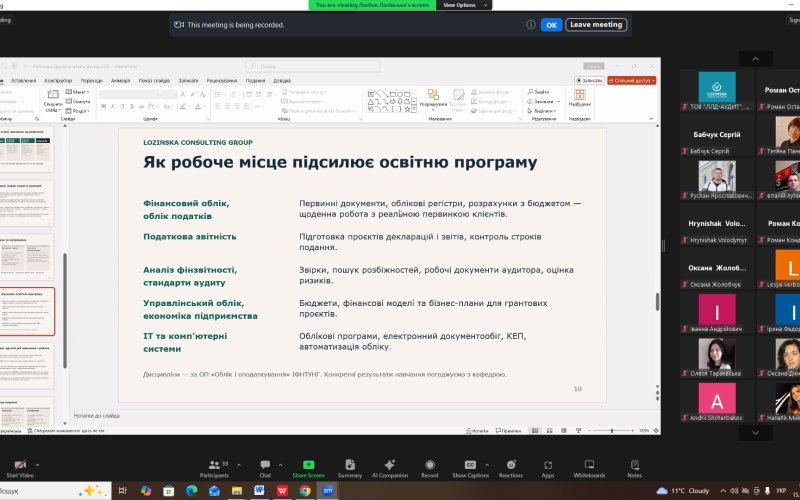Click Нотатки до слайда notes area
Viewport: 800px width, 500px height.
click(97, 416)
